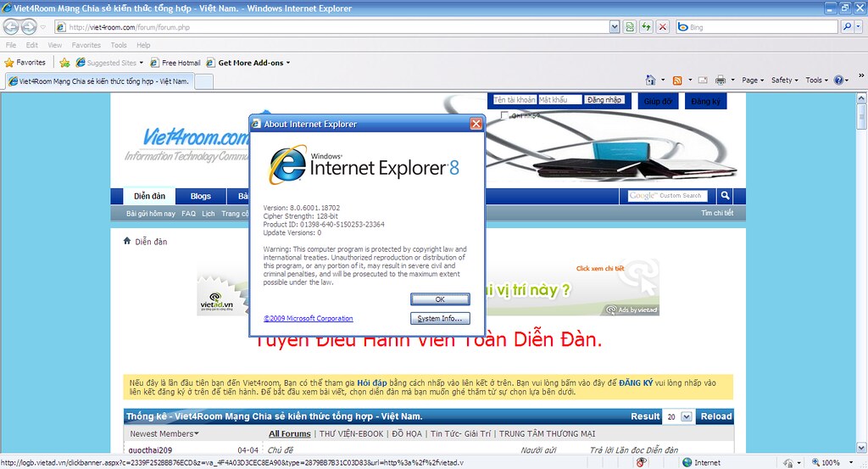Select THƯ VIỆN-EBOOK filter link

click(x=351, y=433)
